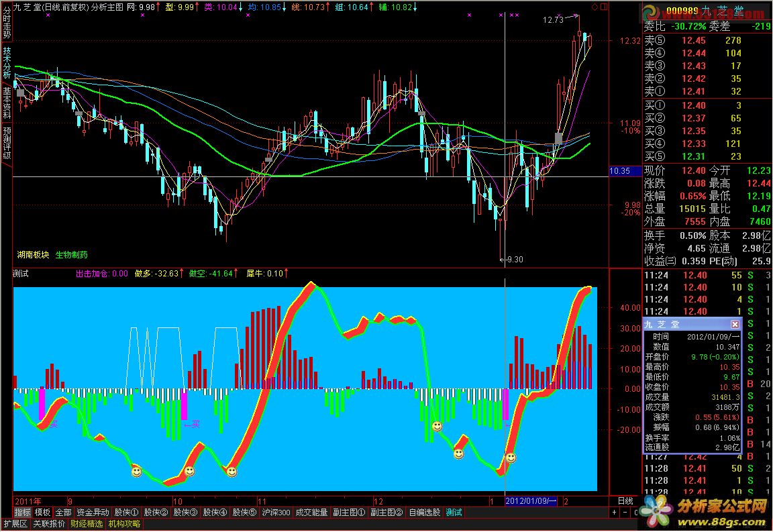Click the 2011年 label on time axis
Screen dimensions: 773x532
pos(28,501)
